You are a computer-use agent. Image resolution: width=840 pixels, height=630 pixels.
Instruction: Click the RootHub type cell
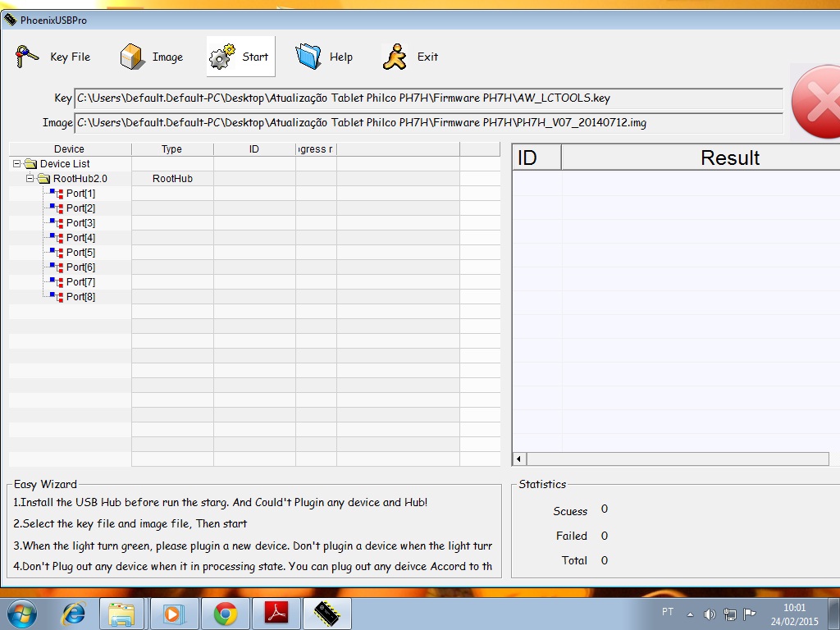click(x=172, y=178)
